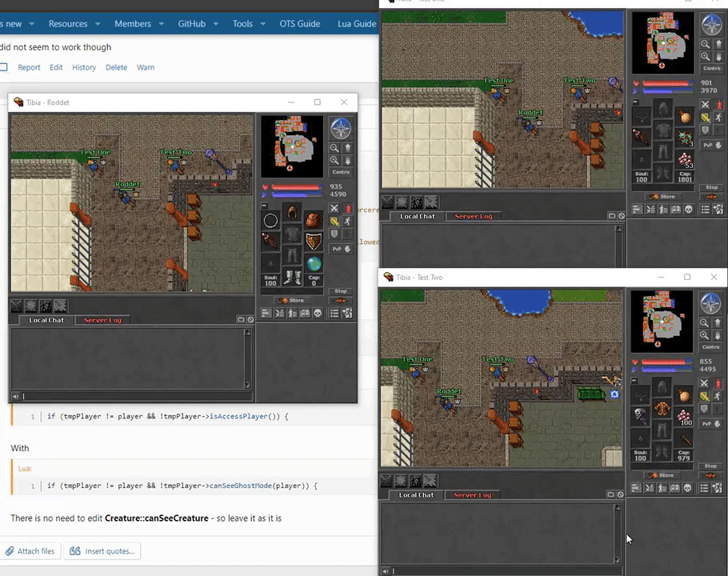Image resolution: width=728 pixels, height=576 pixels.
Task: Click the Delete link under the post
Action: point(116,67)
